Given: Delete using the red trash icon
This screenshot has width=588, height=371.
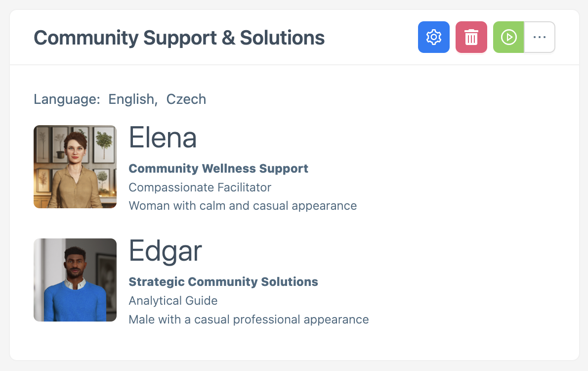Looking at the screenshot, I should (471, 37).
